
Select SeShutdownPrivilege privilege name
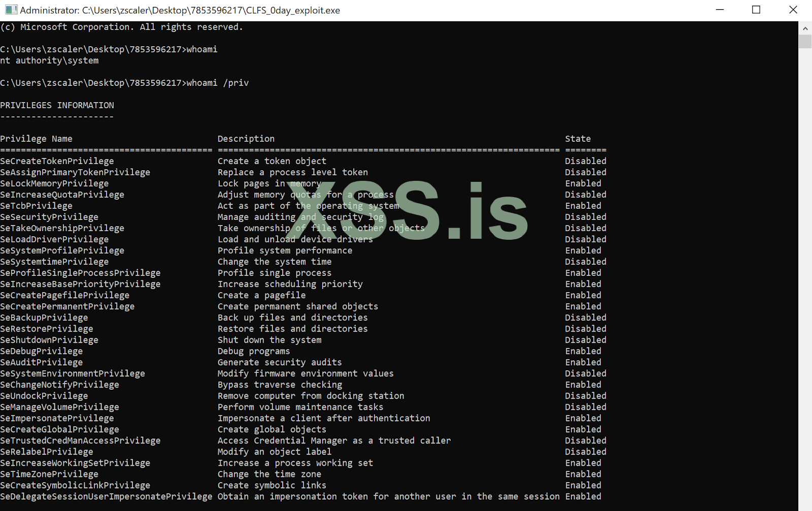(49, 340)
